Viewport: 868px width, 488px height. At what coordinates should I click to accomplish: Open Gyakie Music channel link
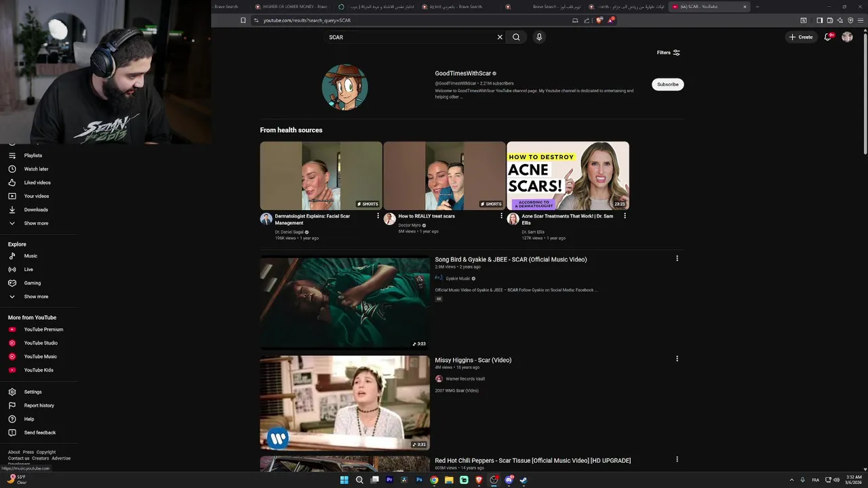point(458,279)
